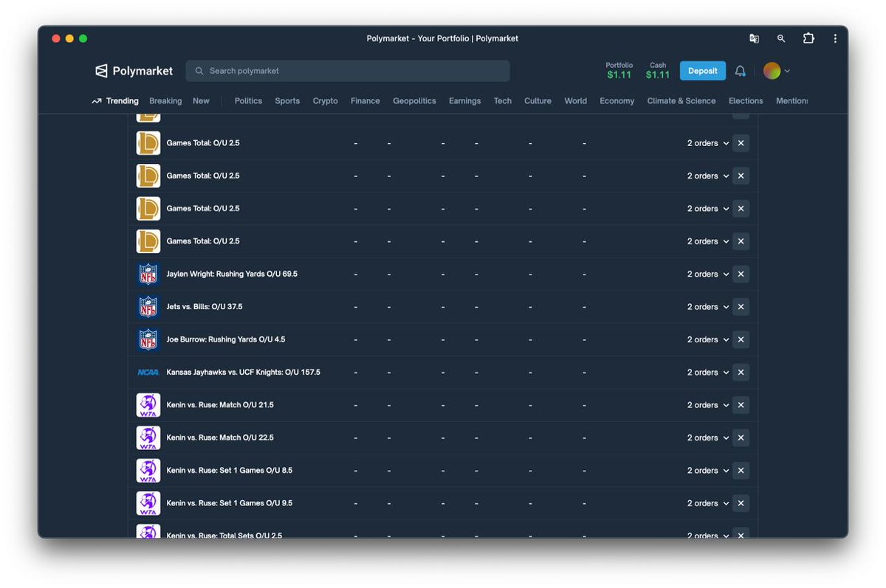This screenshot has width=886, height=588.
Task: Open Kenin vs. Ruse: Match O/U 22.5
Action: click(220, 437)
